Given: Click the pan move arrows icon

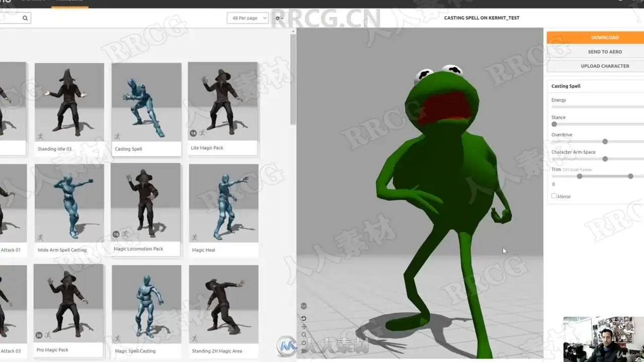Looking at the screenshot, I should [x=303, y=327].
